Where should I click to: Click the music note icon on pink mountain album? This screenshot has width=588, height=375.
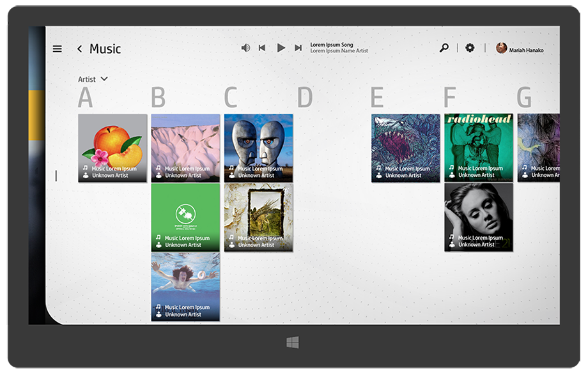pyautogui.click(x=159, y=167)
